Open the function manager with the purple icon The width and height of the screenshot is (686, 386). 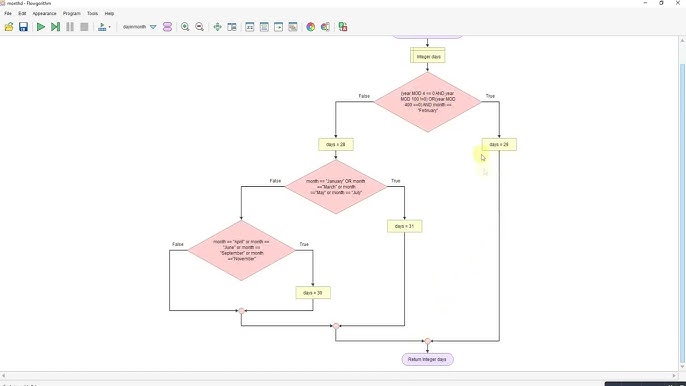[x=167, y=27]
